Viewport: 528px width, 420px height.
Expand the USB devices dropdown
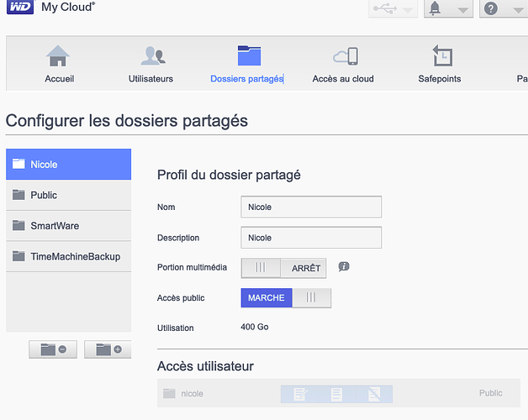point(393,8)
